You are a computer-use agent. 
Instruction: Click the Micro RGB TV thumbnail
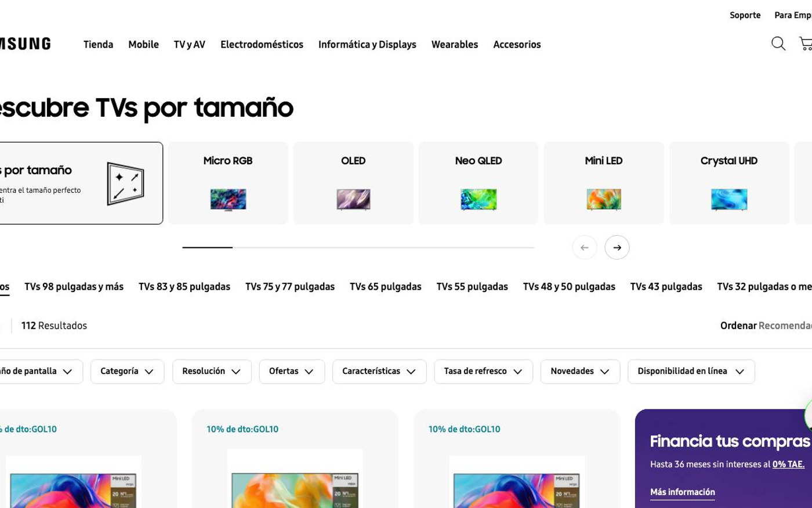click(228, 199)
